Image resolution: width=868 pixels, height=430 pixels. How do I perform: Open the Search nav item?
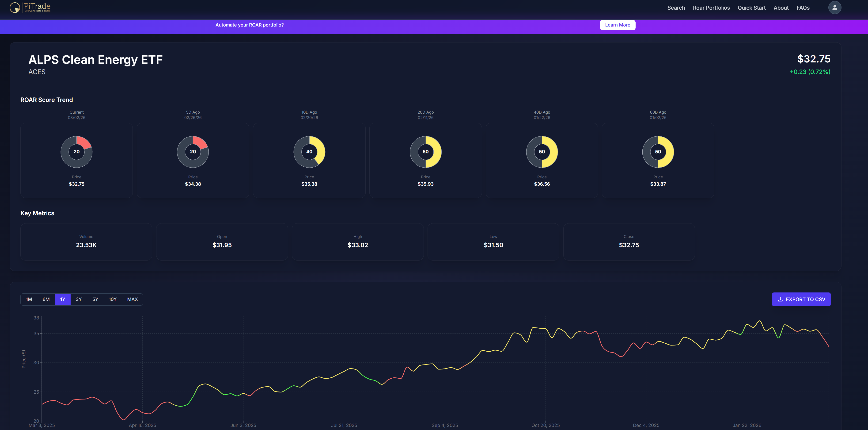tap(676, 8)
